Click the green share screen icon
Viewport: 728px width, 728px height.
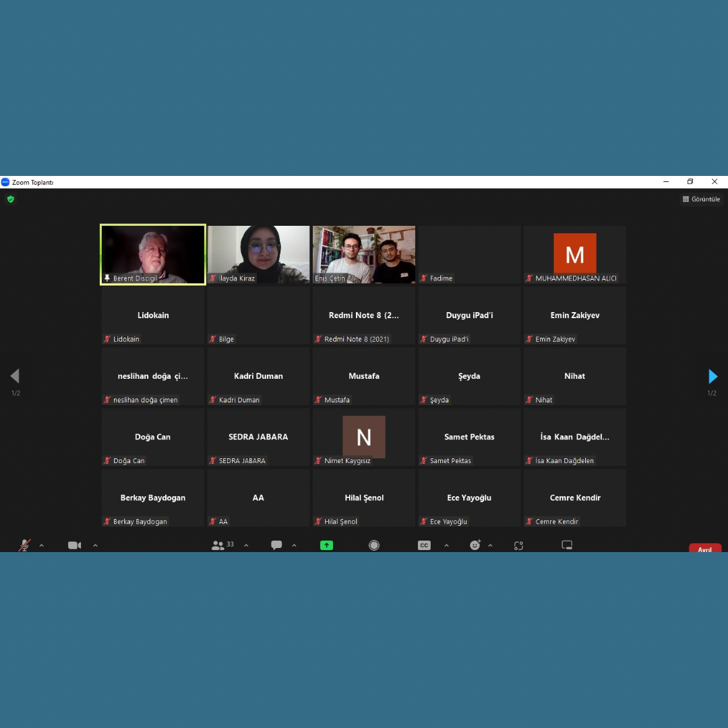(x=326, y=545)
